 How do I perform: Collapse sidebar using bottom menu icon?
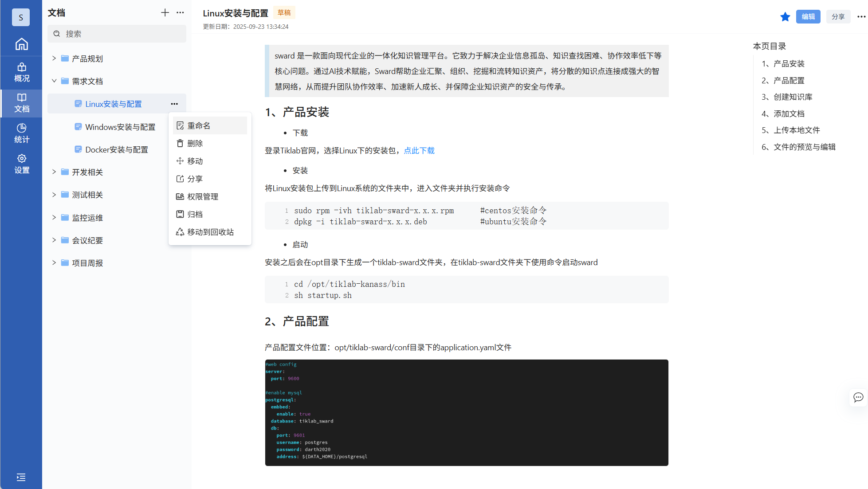point(21,477)
